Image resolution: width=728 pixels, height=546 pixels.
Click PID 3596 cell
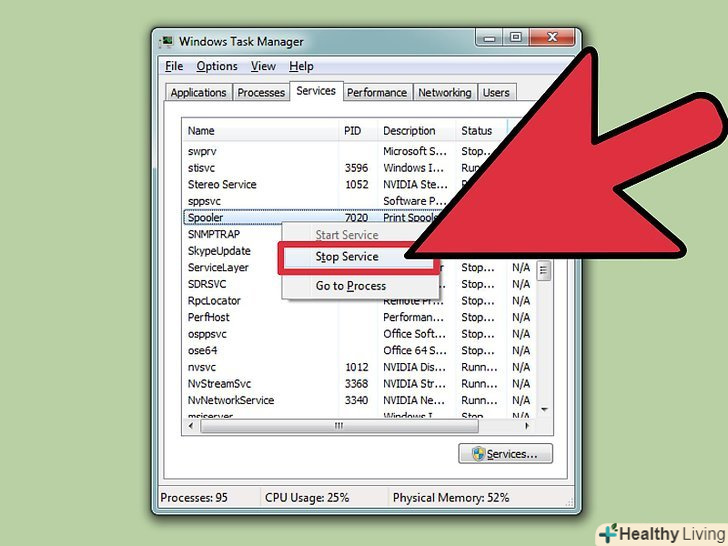(357, 168)
